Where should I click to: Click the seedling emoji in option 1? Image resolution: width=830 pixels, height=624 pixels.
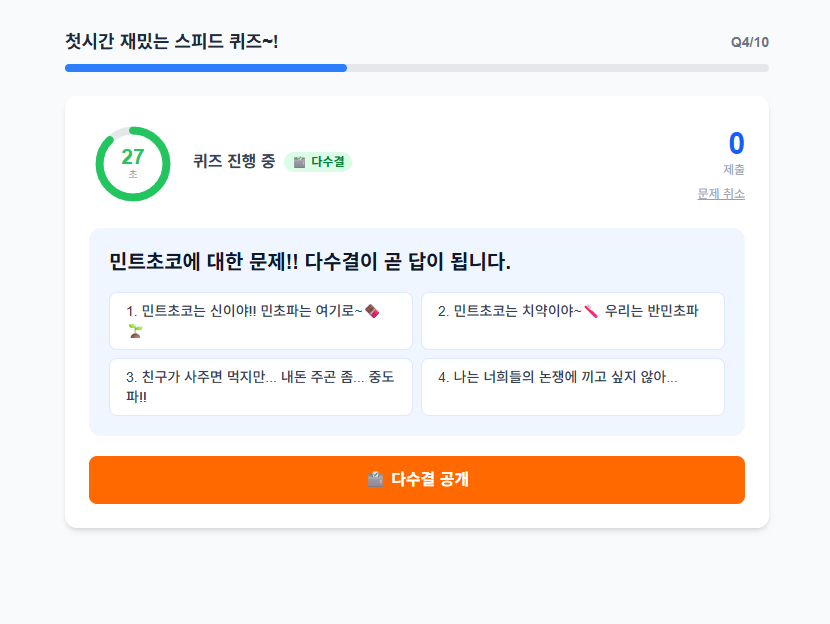tap(136, 331)
